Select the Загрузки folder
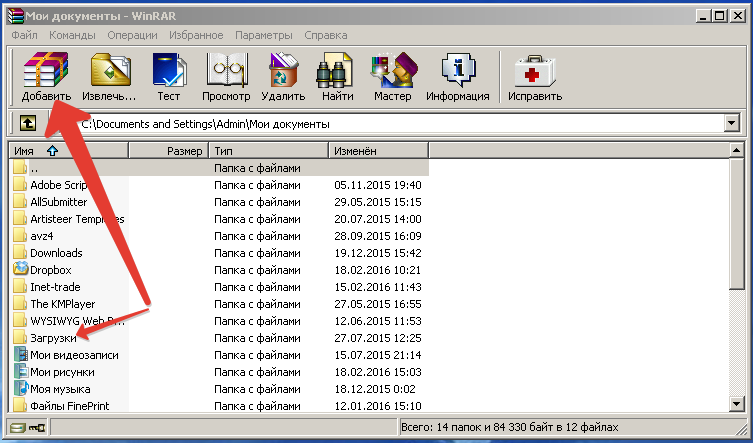 53,338
